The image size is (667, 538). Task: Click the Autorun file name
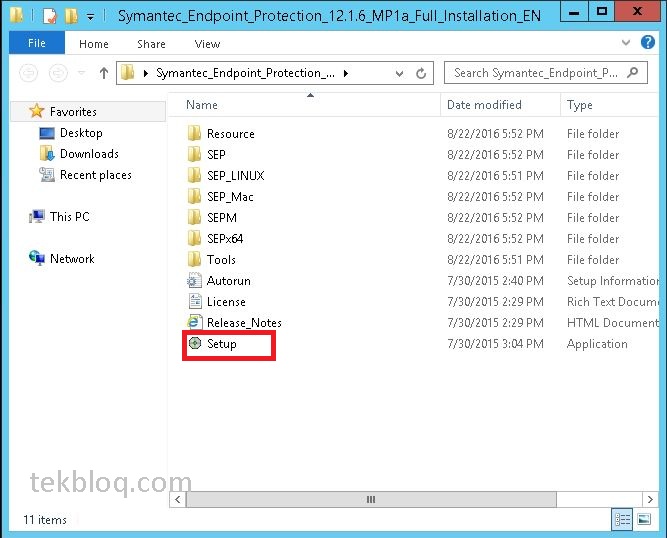(x=229, y=281)
